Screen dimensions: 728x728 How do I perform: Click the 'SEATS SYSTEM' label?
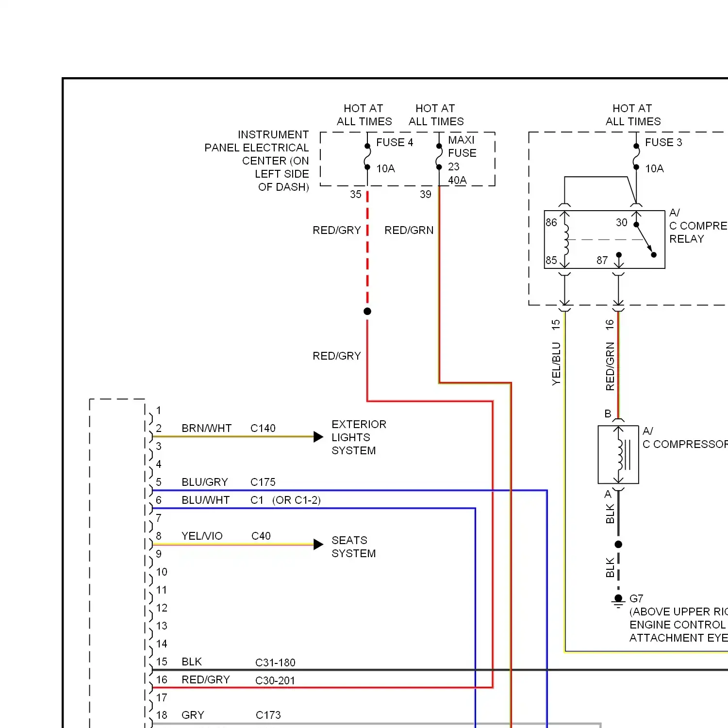point(354,546)
